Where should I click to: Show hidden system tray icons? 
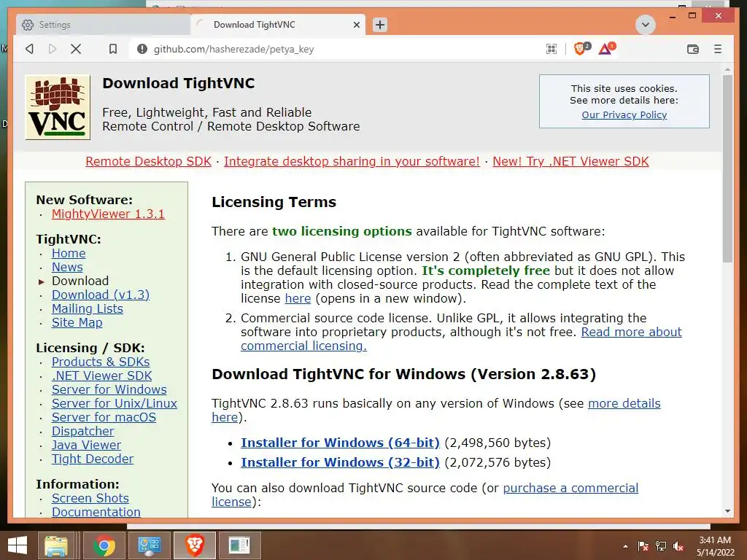click(625, 546)
